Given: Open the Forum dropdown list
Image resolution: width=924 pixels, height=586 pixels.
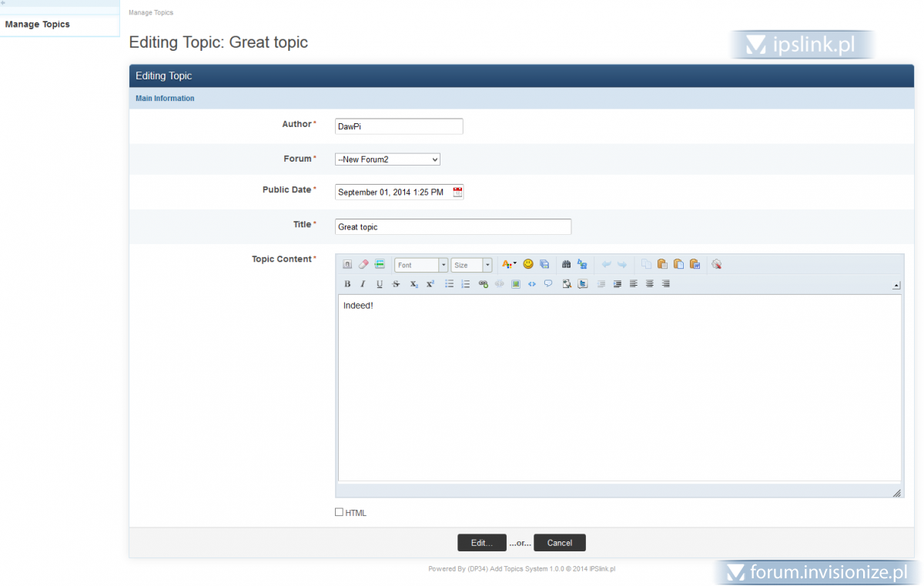Looking at the screenshot, I should tap(387, 159).
